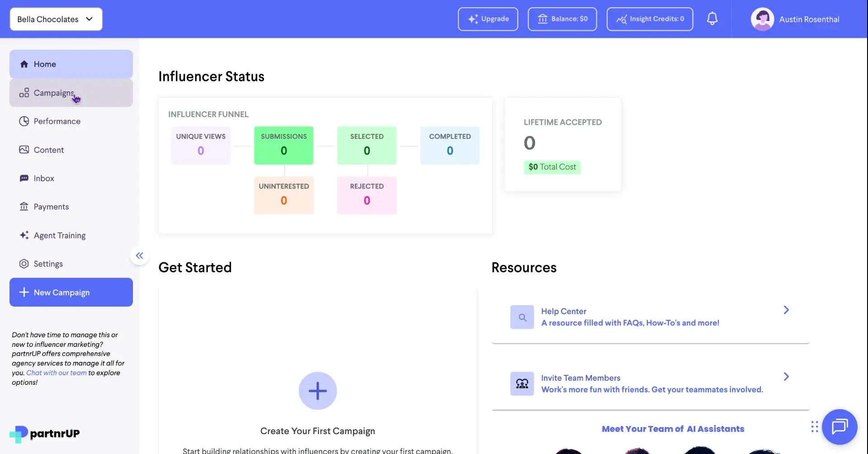Image resolution: width=868 pixels, height=454 pixels.
Task: Collapse the sidebar with the double-chevron
Action: click(x=139, y=255)
